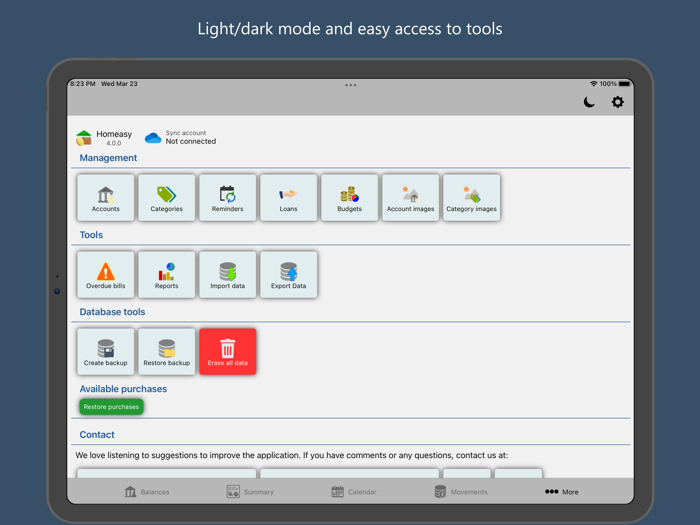The width and height of the screenshot is (700, 525).
Task: Open settings with the gear icon
Action: pos(617,102)
